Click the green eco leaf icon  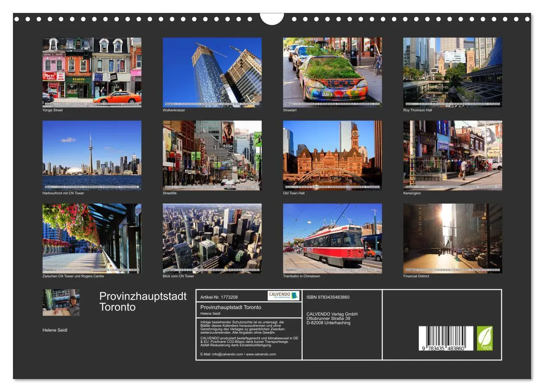click(484, 338)
